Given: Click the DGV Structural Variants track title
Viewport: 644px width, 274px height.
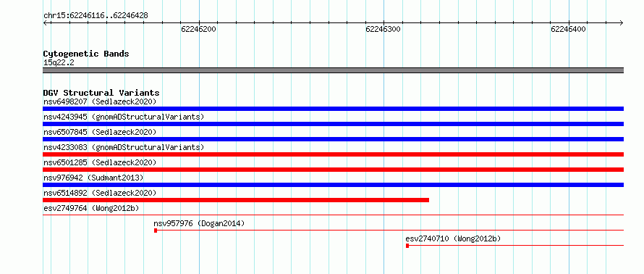Looking at the screenshot, I should click(x=101, y=93).
